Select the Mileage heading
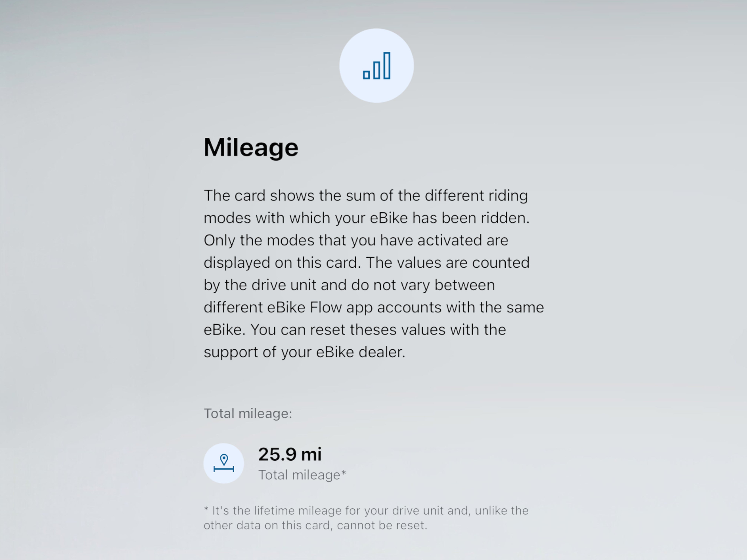 [x=251, y=148]
